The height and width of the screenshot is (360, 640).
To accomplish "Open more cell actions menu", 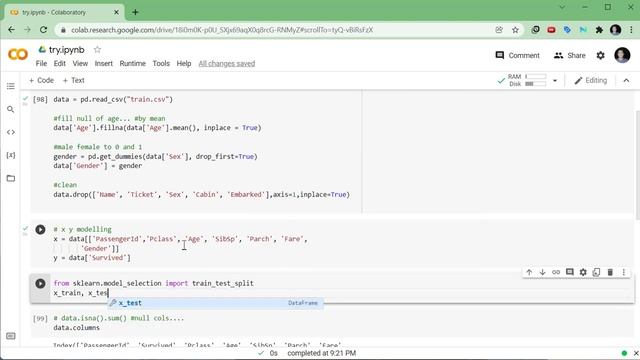I will pos(624,272).
